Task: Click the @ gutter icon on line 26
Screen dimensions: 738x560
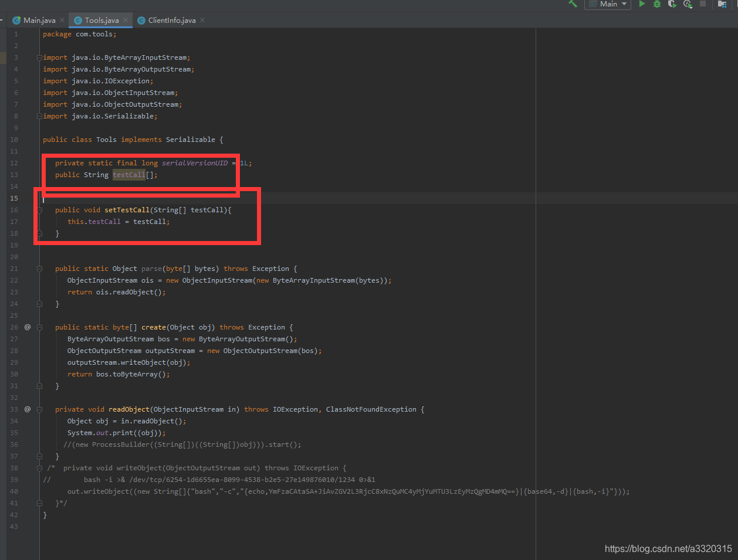Action: (x=28, y=327)
